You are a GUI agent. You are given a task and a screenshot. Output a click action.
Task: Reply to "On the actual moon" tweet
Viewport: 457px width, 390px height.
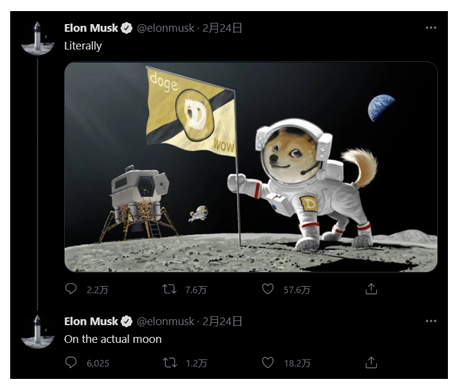[x=71, y=362]
